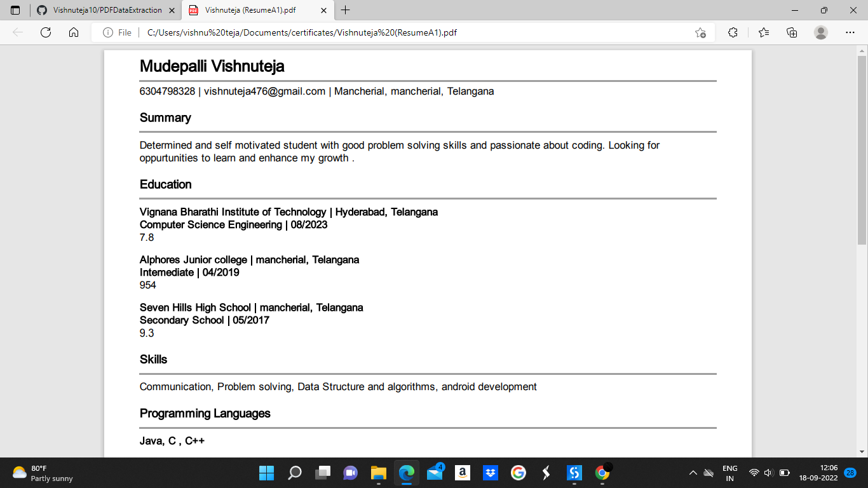868x488 pixels.
Task: Open the ENG IN language switcher
Action: 729,474
